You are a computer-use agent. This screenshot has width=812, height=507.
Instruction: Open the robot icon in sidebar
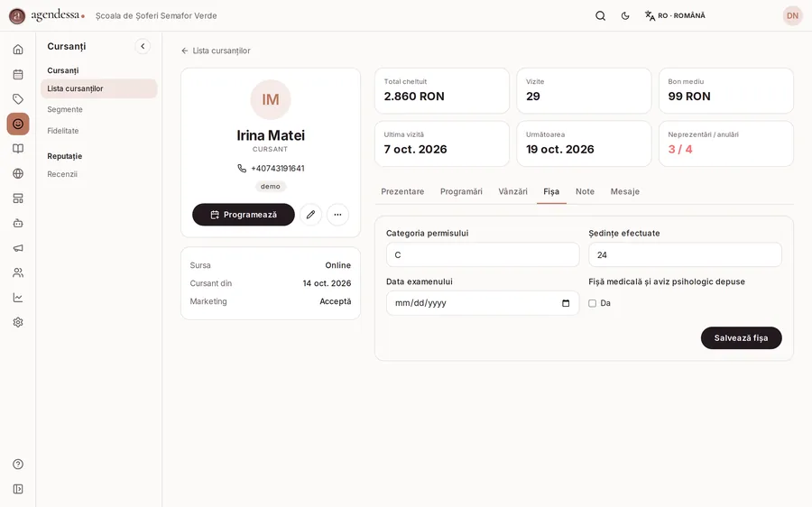(x=18, y=223)
